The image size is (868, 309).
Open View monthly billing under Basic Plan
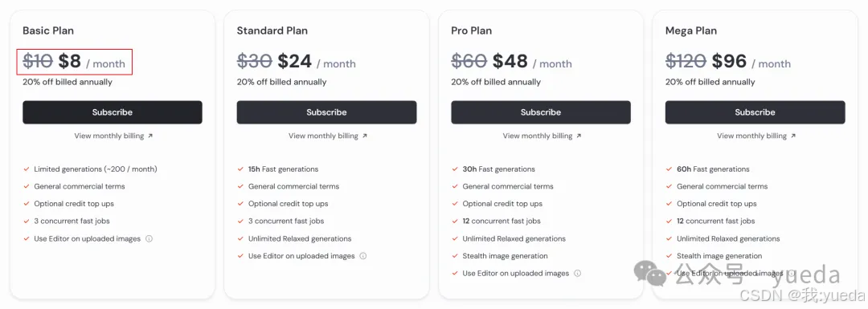[x=109, y=136]
